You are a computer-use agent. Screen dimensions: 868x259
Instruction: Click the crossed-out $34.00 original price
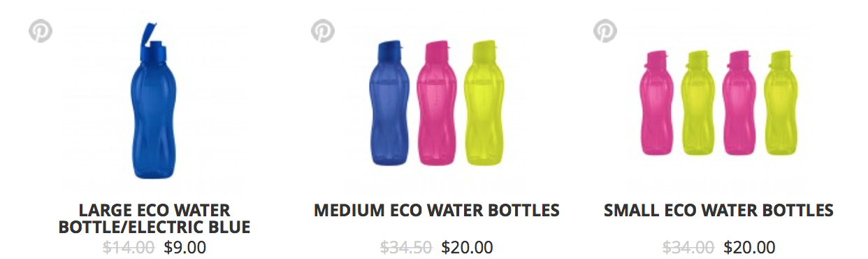688,247
